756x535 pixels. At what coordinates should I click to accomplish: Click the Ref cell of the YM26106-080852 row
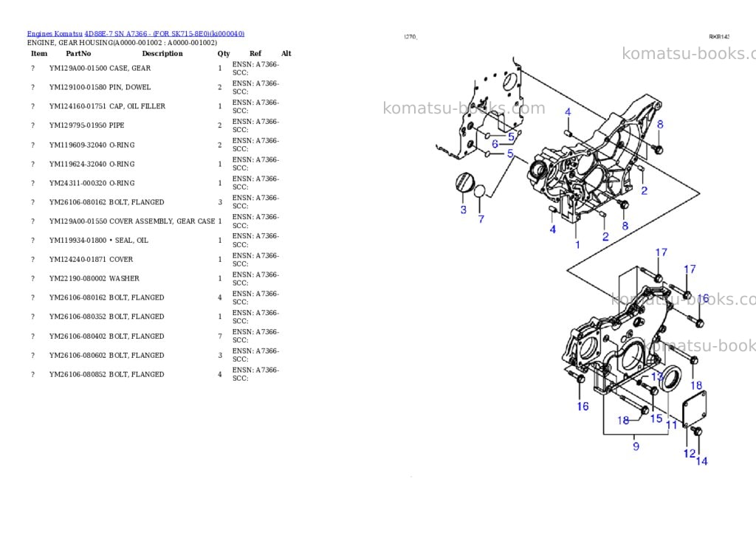(255, 375)
